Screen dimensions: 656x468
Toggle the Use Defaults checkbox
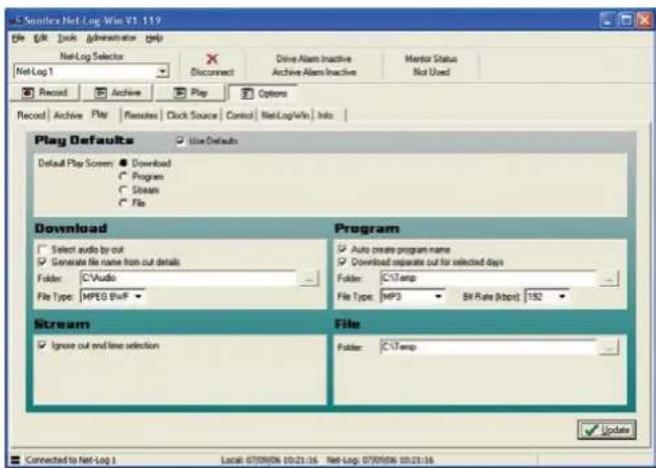pos(180,141)
